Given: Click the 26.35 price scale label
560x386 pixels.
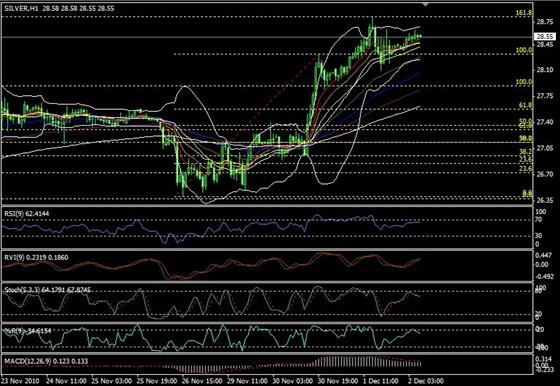Looking at the screenshot, I should pyautogui.click(x=544, y=200).
